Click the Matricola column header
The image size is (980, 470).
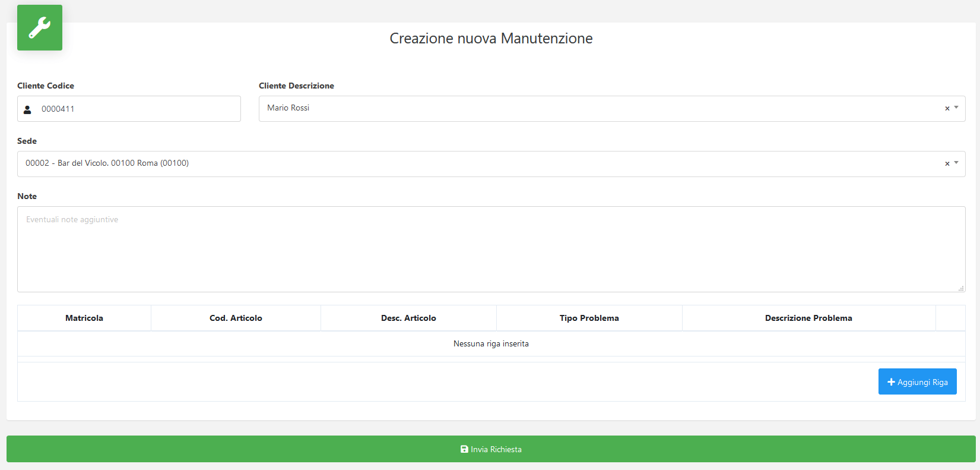(x=84, y=318)
